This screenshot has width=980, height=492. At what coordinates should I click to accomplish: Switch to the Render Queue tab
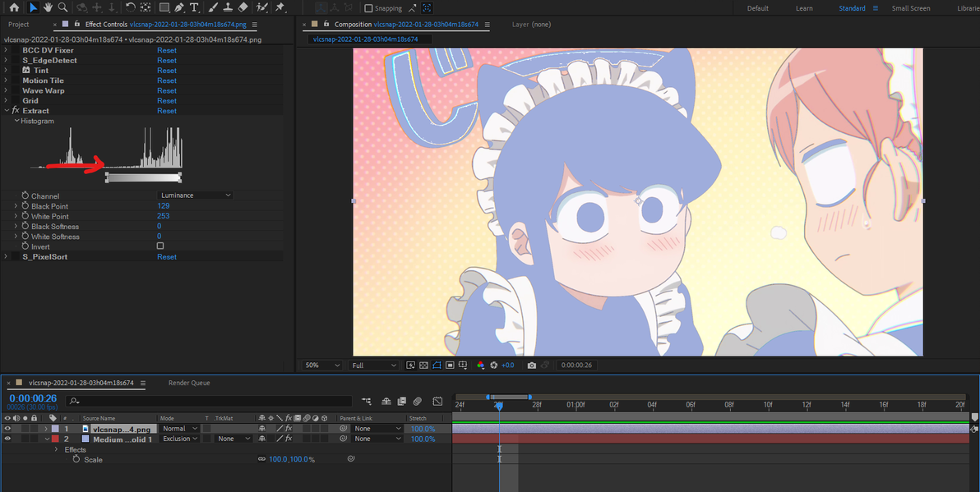click(189, 383)
